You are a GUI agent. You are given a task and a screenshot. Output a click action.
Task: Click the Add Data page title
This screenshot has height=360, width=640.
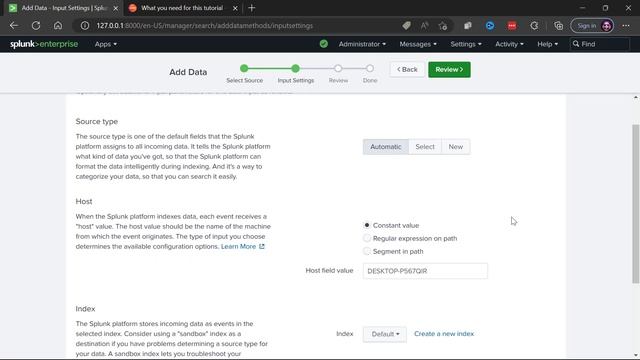coord(188,72)
